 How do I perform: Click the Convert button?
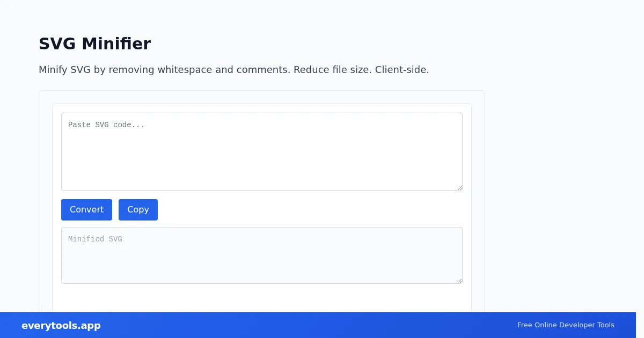click(86, 210)
